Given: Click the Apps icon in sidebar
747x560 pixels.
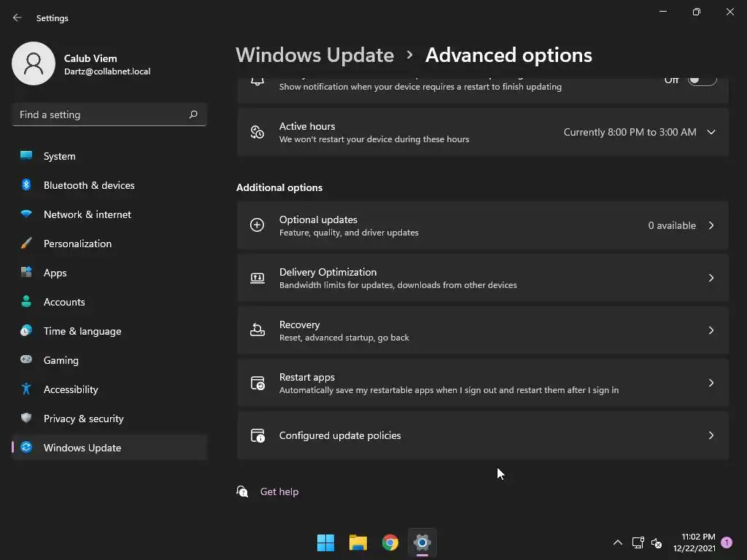Looking at the screenshot, I should (x=26, y=272).
